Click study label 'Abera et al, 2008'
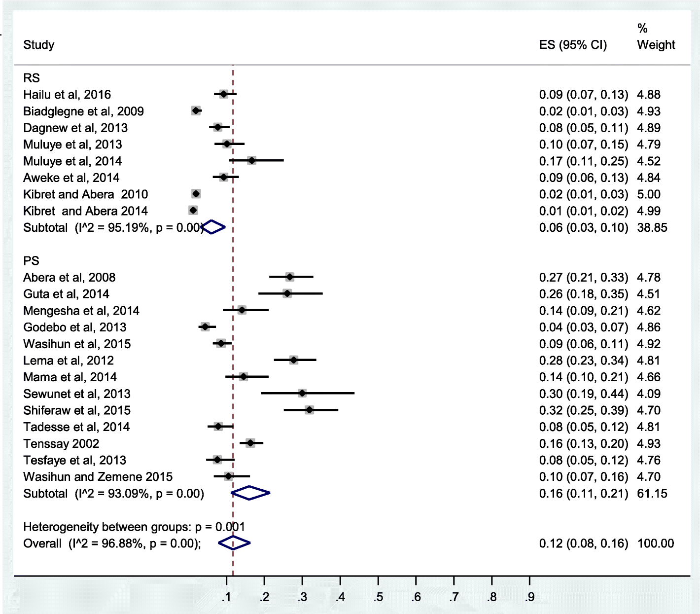This screenshot has width=700, height=614. (70, 278)
